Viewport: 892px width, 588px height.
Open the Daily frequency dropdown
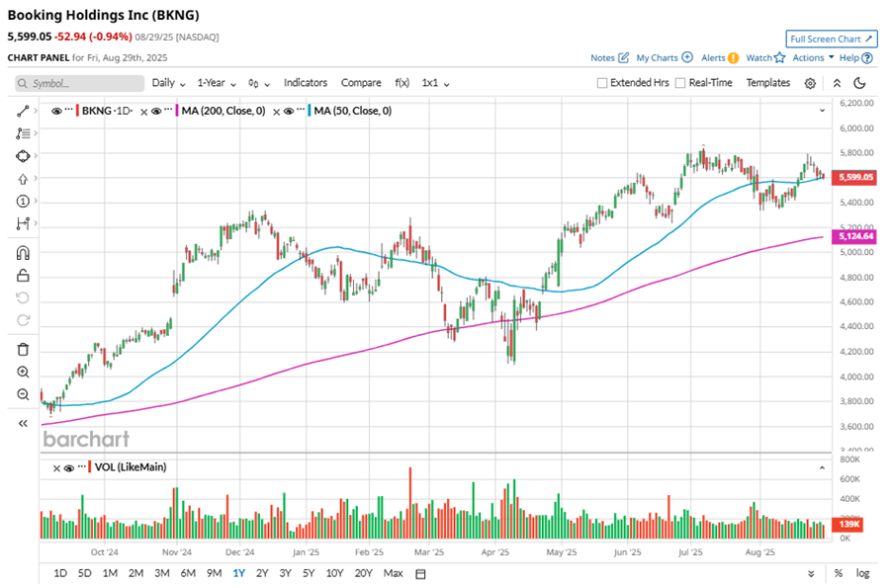coord(168,83)
